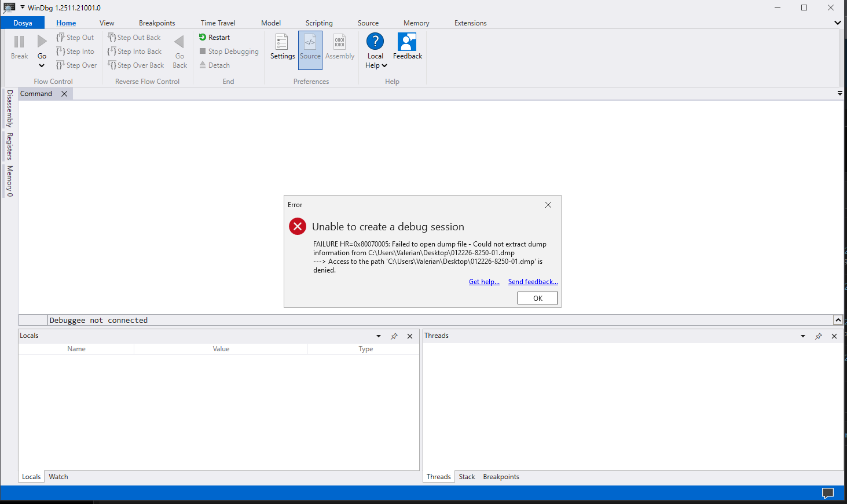Switch to the View ribbon tab
The image size is (847, 504).
(x=107, y=23)
